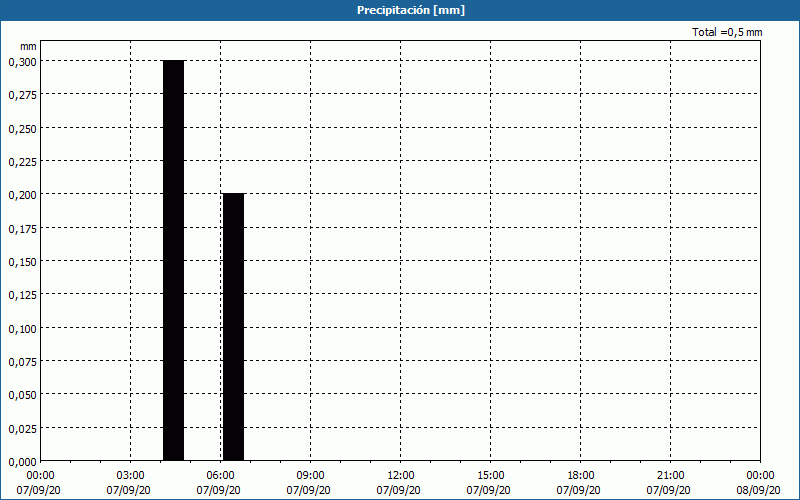This screenshot has height=500, width=800.
Task: Click the 03:00 time axis label
Action: point(131,476)
